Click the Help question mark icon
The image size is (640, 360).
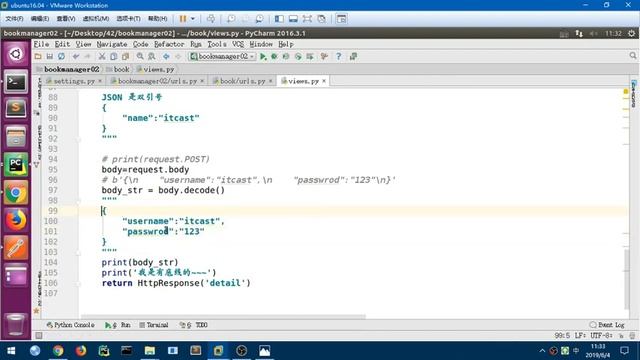click(338, 56)
